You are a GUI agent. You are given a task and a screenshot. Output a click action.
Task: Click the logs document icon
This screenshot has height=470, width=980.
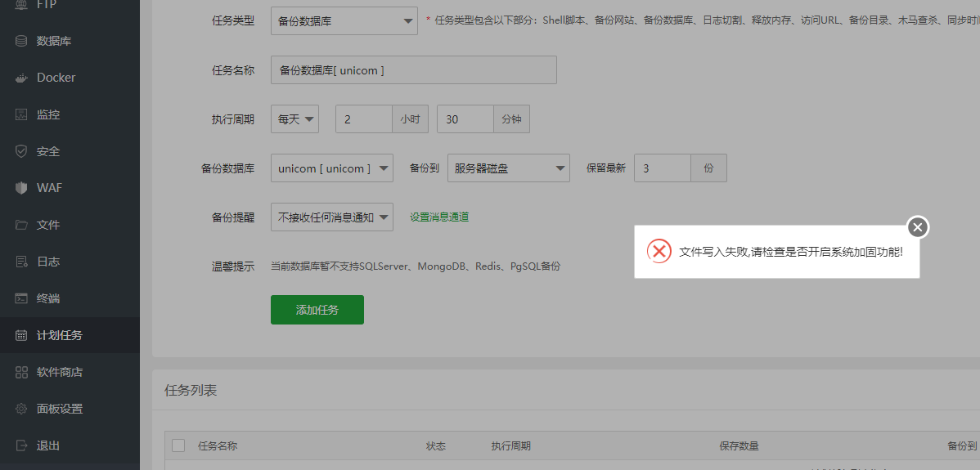[x=21, y=262]
